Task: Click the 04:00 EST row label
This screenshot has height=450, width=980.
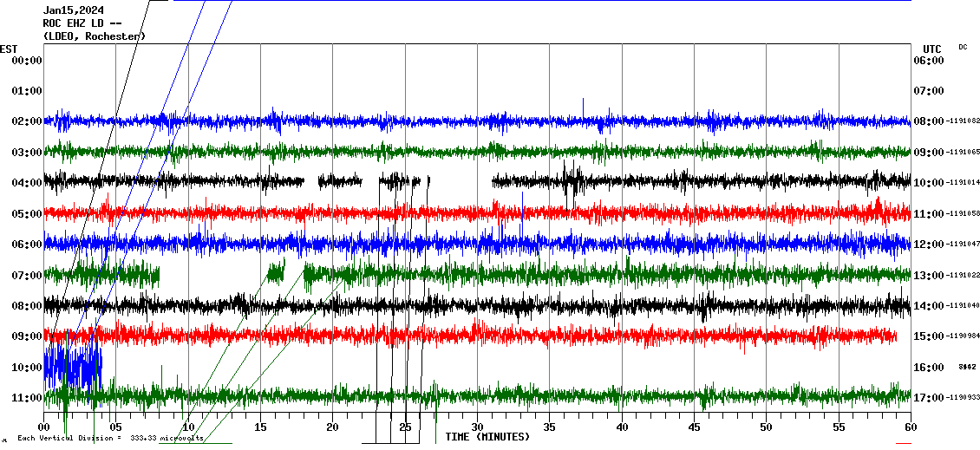Action: tap(26, 183)
